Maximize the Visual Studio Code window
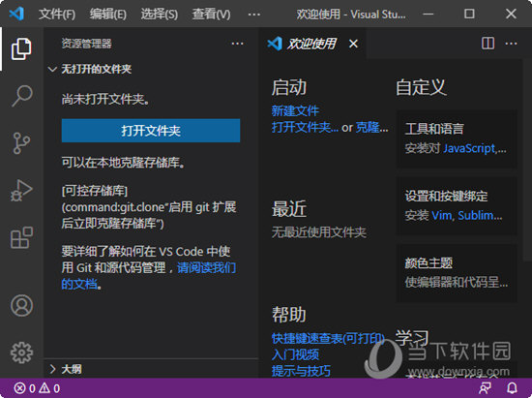Viewport: 532px width, 398px height. pos(469,14)
